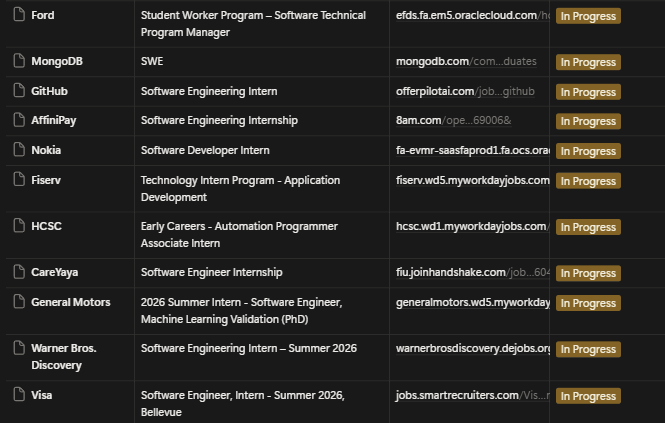Screen dimensions: 665x423
Task: Follow the efds.fa.em5.oraclecloud.com link for Ford
Action: pyautogui.click(x=472, y=15)
